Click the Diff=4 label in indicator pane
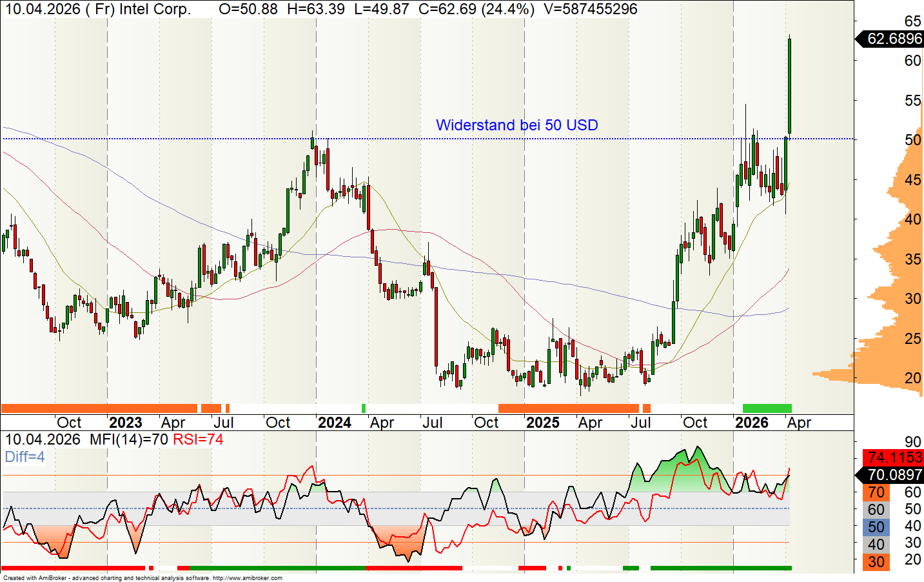This screenshot has height=582, width=924. (x=25, y=457)
